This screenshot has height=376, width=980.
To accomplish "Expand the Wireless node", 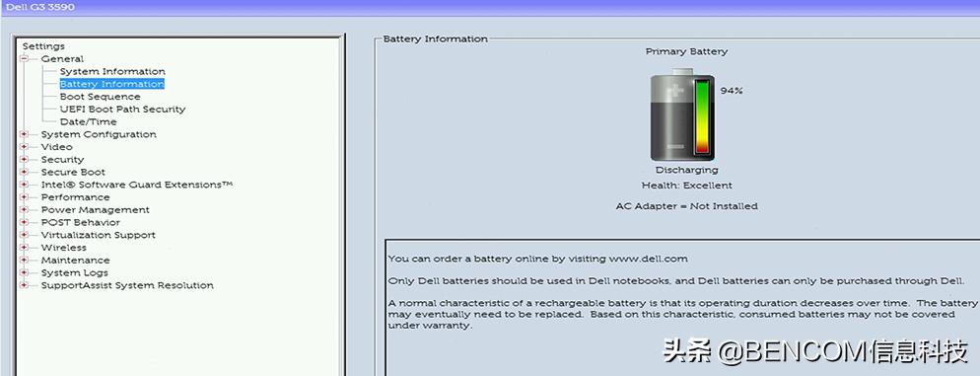I will [x=25, y=247].
